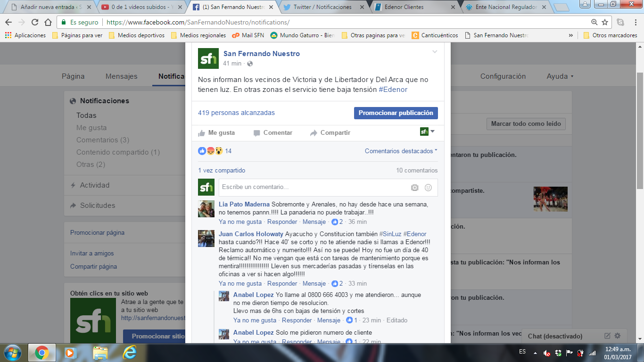Expand the post options chevron
644x362 pixels.
click(x=435, y=52)
